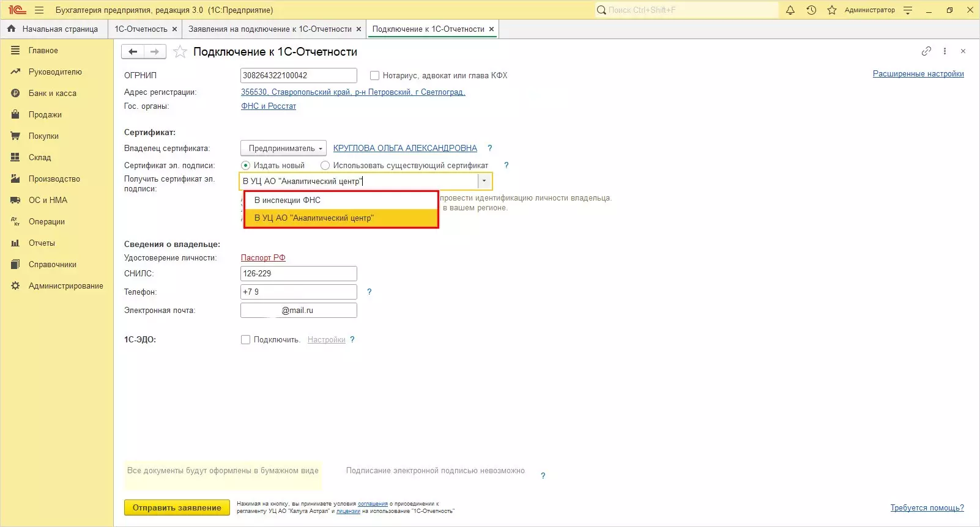
Task: Click the Отчеты chart icon
Action: click(x=15, y=243)
